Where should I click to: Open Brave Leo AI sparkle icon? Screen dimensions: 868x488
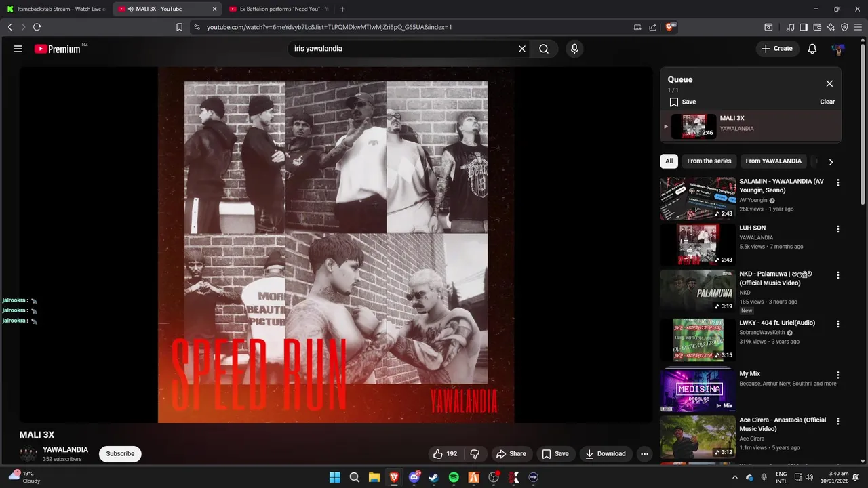pos(831,27)
